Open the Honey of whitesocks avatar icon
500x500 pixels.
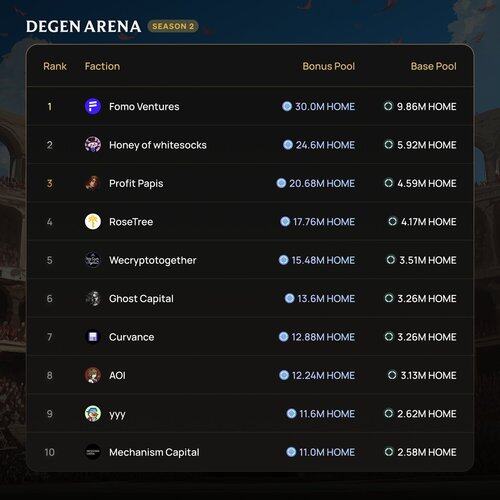[x=93, y=145]
